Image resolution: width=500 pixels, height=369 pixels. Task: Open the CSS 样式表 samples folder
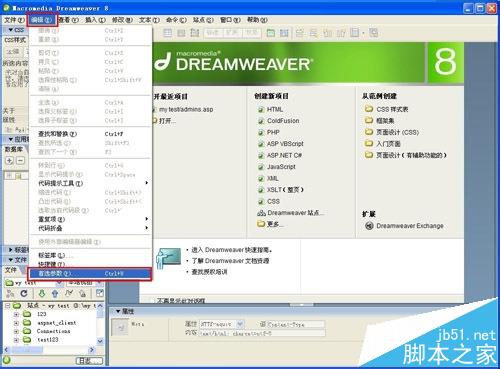[x=392, y=109]
